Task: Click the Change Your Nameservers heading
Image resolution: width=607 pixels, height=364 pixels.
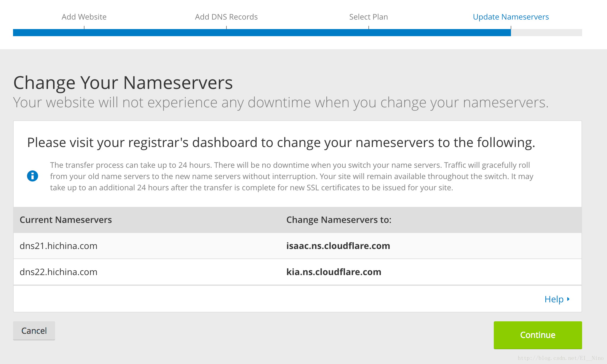Action: coord(123,82)
